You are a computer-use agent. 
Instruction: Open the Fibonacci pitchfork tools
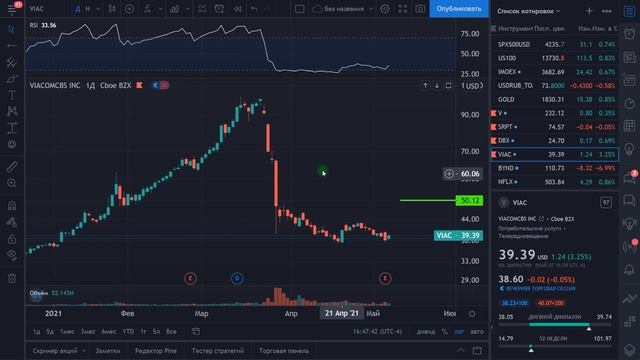[x=12, y=62]
